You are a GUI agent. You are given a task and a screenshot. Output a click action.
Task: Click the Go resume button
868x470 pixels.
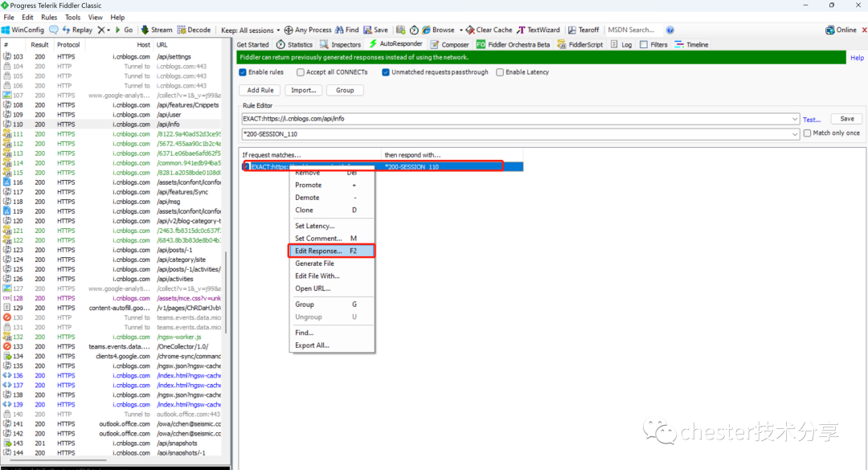click(x=124, y=30)
